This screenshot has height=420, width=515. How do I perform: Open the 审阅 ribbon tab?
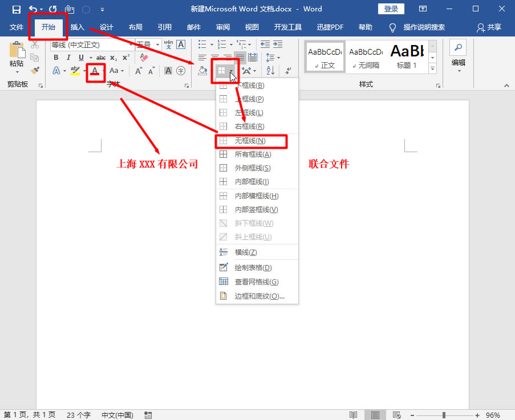[x=223, y=27]
